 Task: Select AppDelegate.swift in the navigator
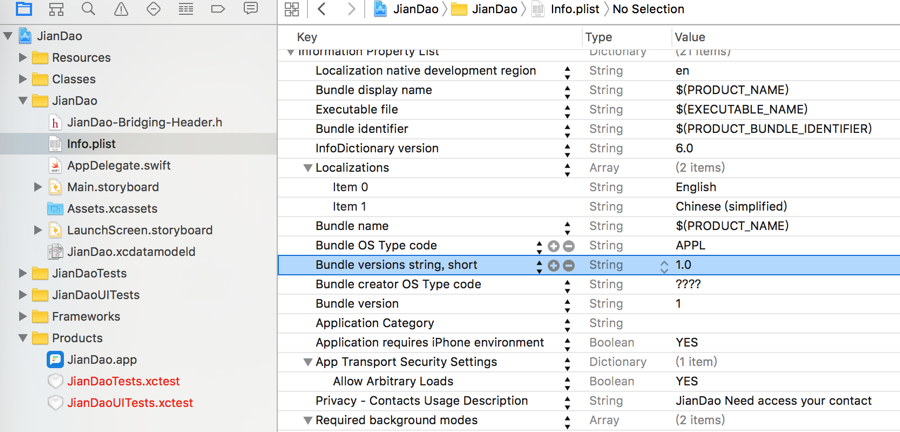[x=118, y=165]
